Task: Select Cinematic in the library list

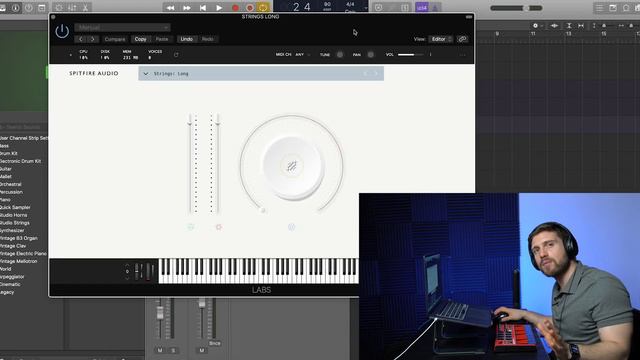Action: 10,284
